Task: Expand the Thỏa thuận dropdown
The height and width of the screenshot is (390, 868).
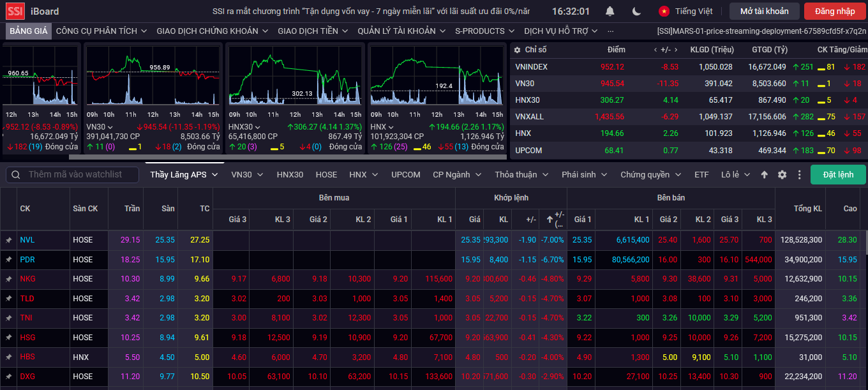Action: point(545,175)
